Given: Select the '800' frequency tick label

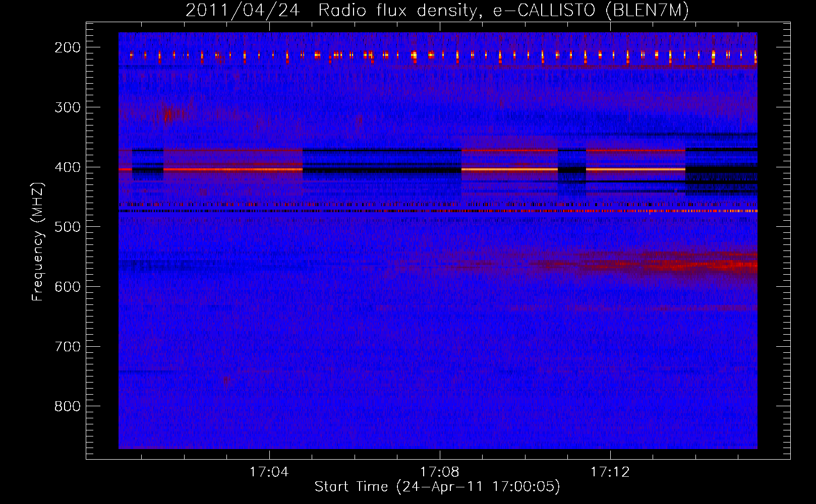Looking at the screenshot, I should pyautogui.click(x=67, y=406).
